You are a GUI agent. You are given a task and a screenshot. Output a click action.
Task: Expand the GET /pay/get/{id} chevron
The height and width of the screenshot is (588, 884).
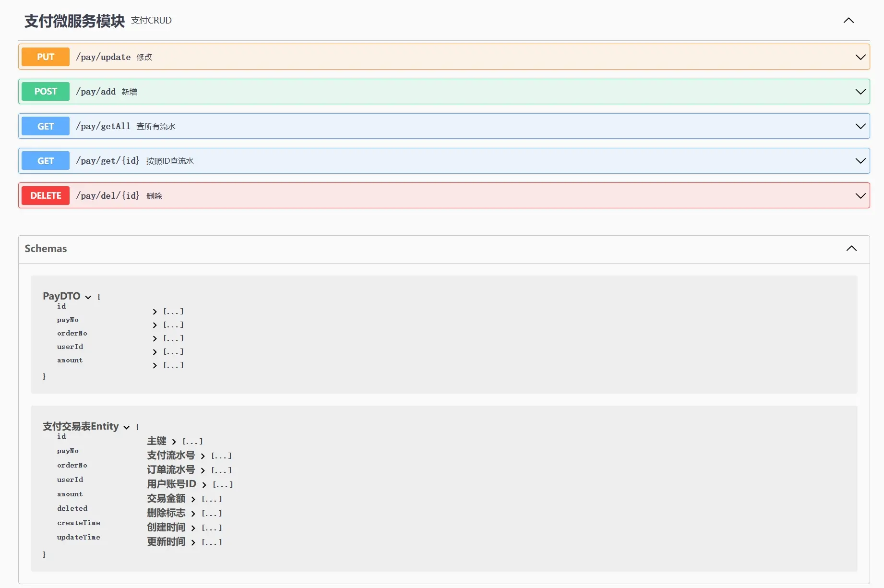pos(860,161)
